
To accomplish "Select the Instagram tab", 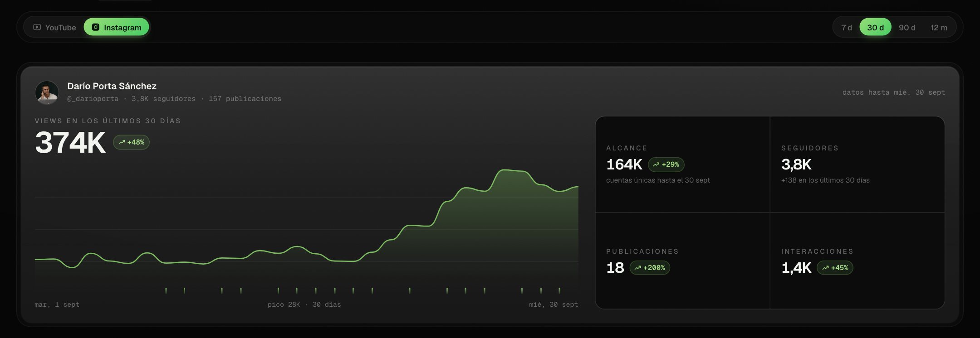I will pos(117,27).
